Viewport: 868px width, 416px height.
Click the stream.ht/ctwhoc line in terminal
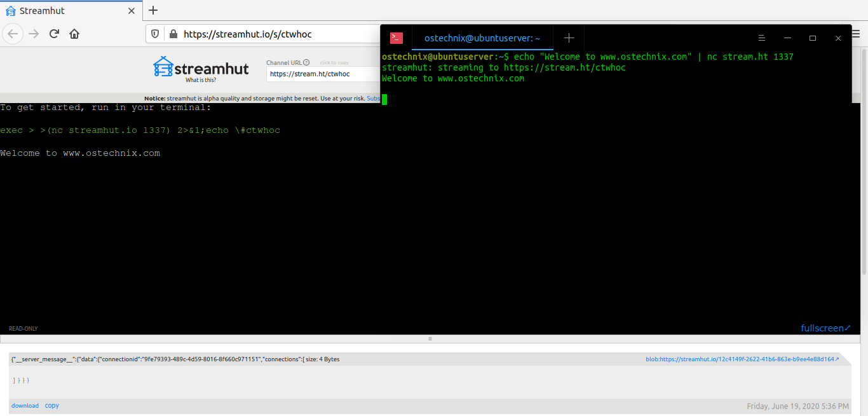(504, 67)
